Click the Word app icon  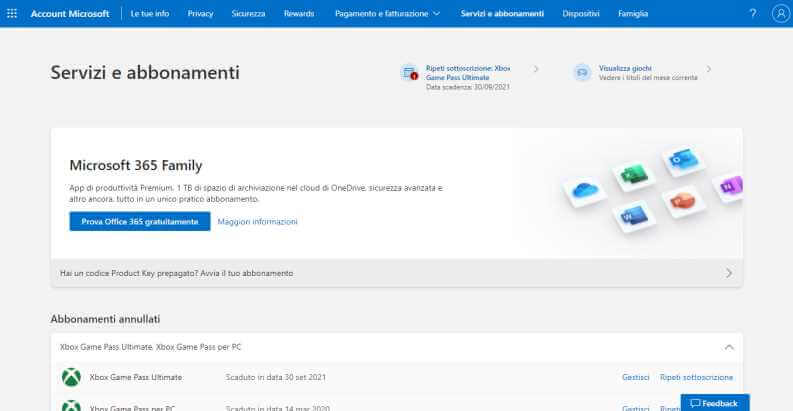coord(634,216)
